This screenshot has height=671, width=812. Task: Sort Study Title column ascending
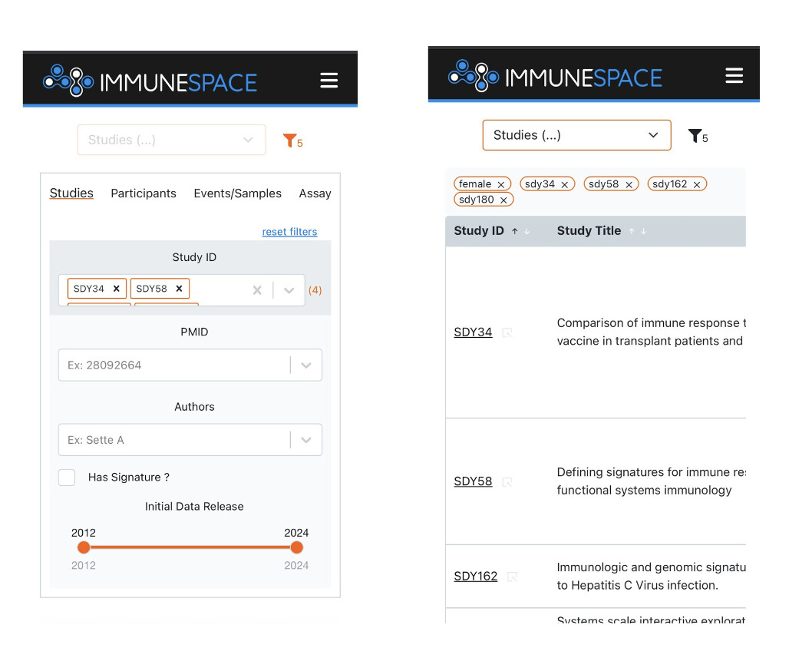pos(632,232)
